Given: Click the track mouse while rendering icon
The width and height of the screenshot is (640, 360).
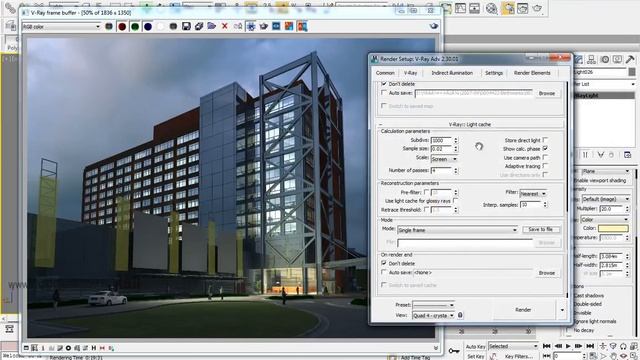Looking at the screenshot, I should pyautogui.click(x=251, y=27).
